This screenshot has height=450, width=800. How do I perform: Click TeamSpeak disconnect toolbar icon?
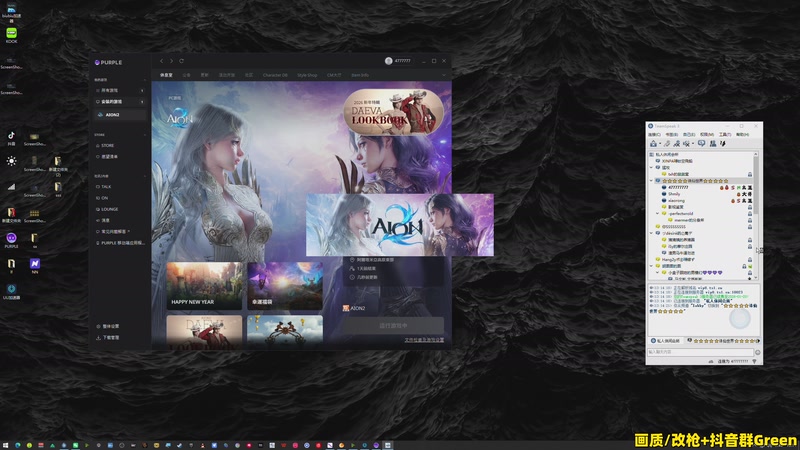coord(667,144)
